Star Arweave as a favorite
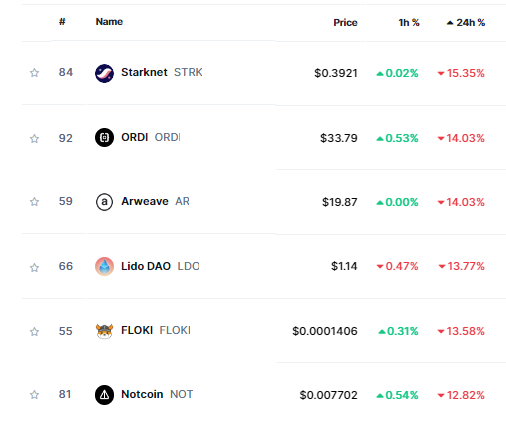Image resolution: width=506 pixels, height=425 pixels. tap(34, 202)
